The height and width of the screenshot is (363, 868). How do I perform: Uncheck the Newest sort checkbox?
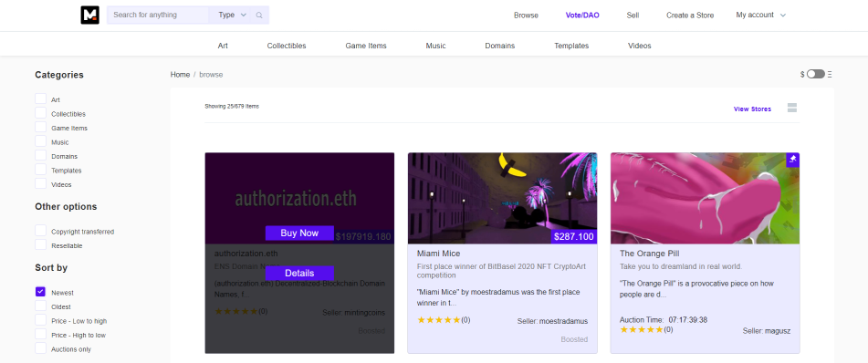(40, 292)
